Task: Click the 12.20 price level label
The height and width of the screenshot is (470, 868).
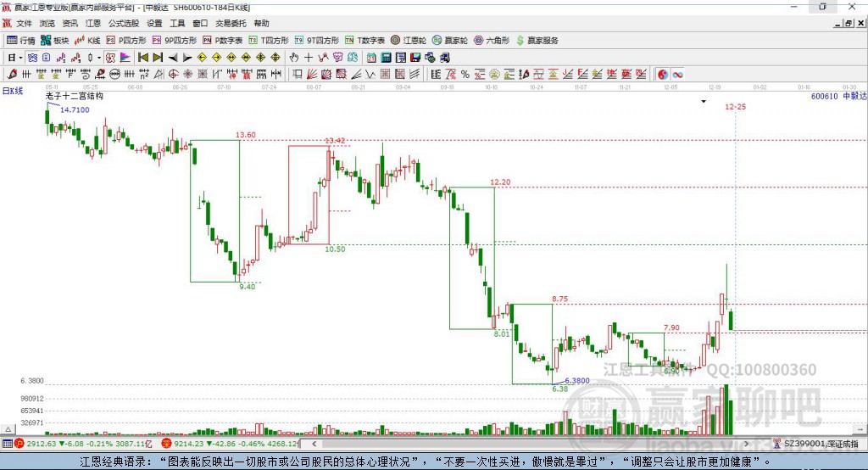Action: coord(500,182)
